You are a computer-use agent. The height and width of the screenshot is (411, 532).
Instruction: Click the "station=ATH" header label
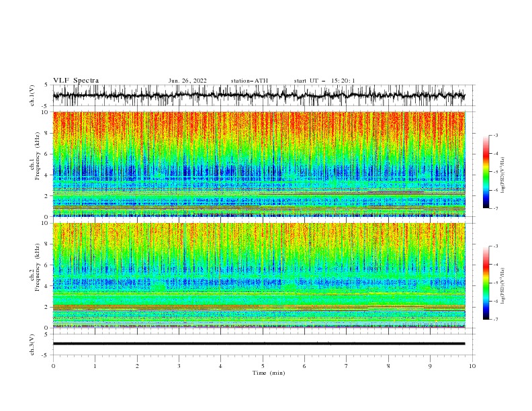(249, 81)
